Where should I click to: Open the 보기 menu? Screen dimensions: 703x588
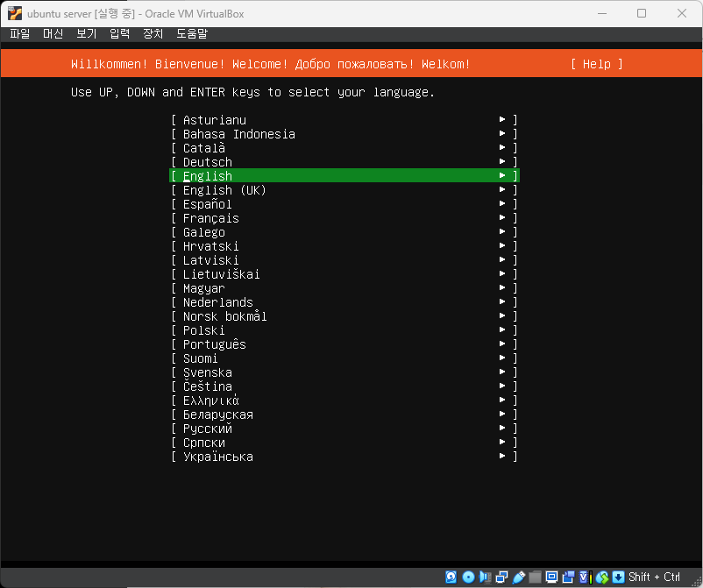coord(87,33)
